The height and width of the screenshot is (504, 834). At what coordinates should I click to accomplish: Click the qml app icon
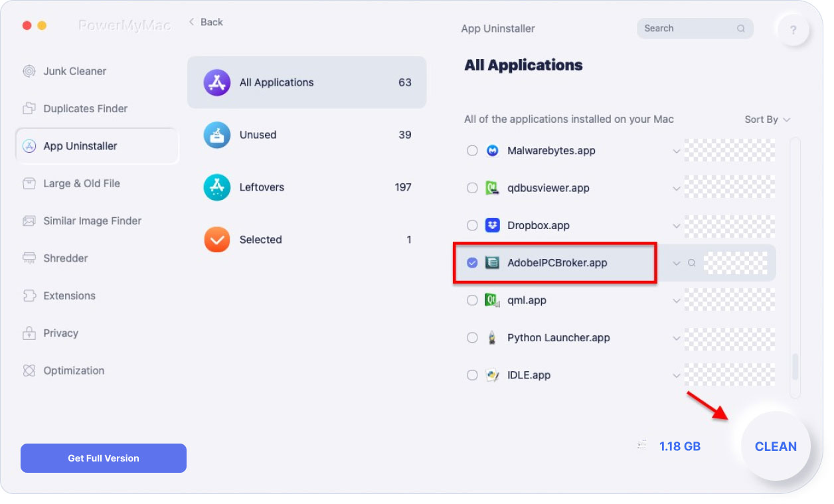(x=492, y=300)
